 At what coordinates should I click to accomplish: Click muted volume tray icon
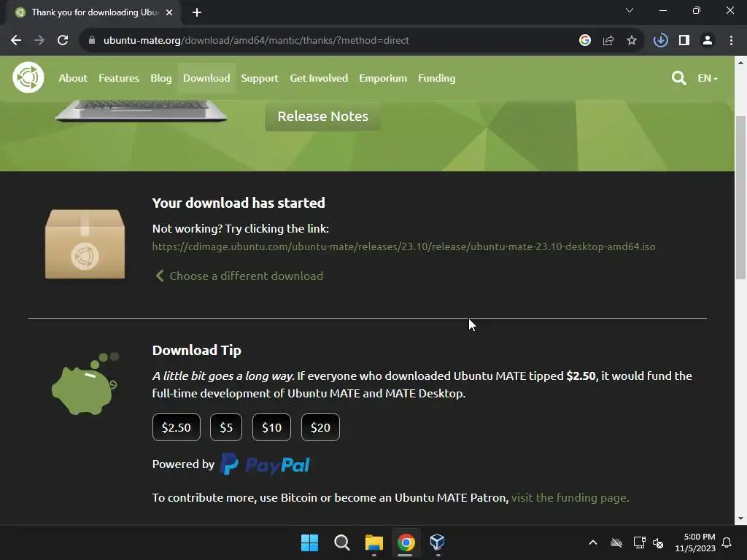point(658,542)
